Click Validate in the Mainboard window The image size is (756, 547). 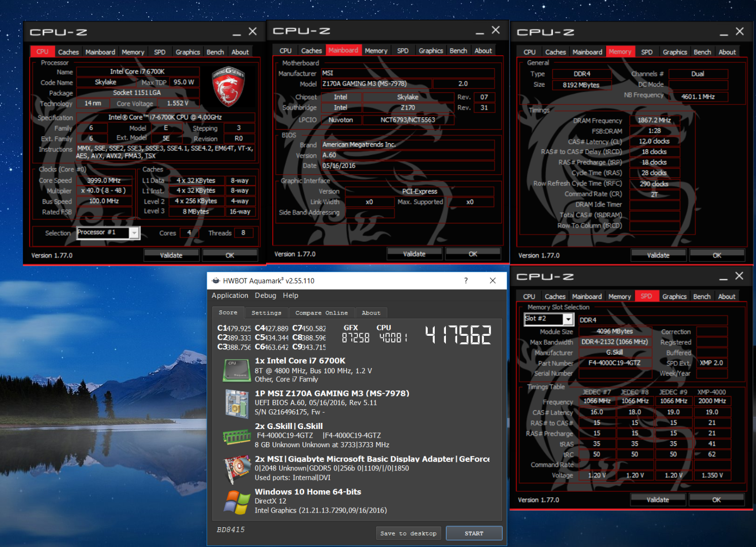(414, 254)
